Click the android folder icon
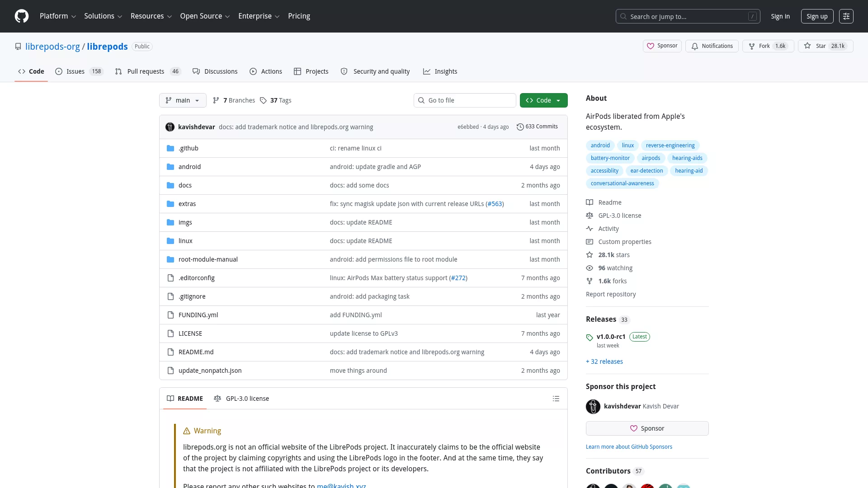The width and height of the screenshot is (868, 488). pyautogui.click(x=170, y=167)
